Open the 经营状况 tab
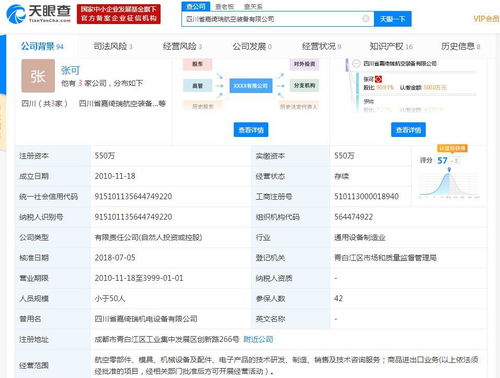The height and width of the screenshot is (378, 500). 321,46
